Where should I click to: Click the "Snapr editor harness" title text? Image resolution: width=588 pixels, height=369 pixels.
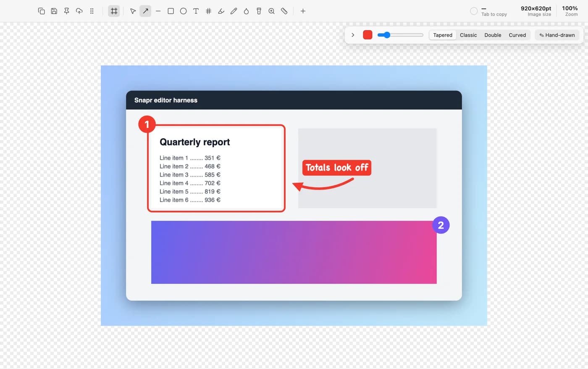166,100
